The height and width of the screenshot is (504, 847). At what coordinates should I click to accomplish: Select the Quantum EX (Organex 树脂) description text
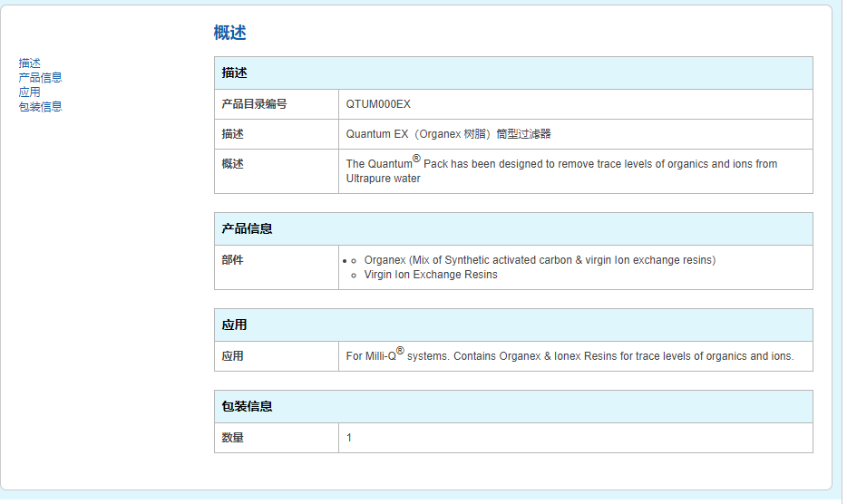448,134
